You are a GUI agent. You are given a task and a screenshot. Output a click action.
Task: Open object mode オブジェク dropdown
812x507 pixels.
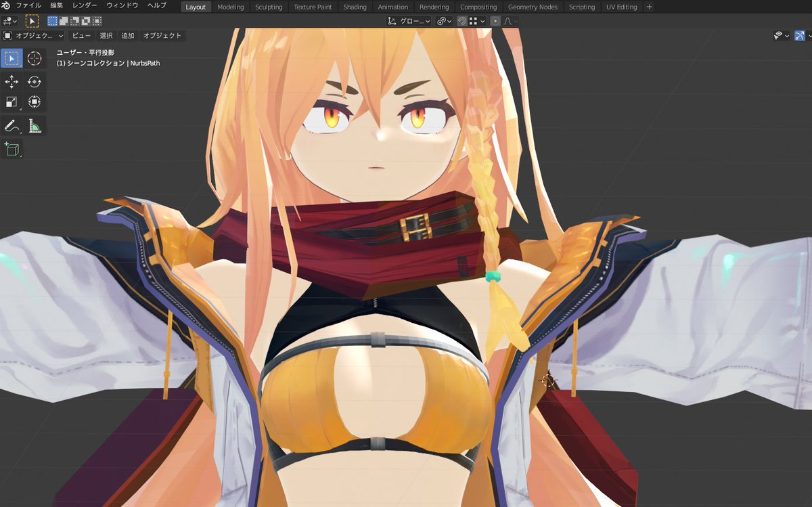pos(33,35)
